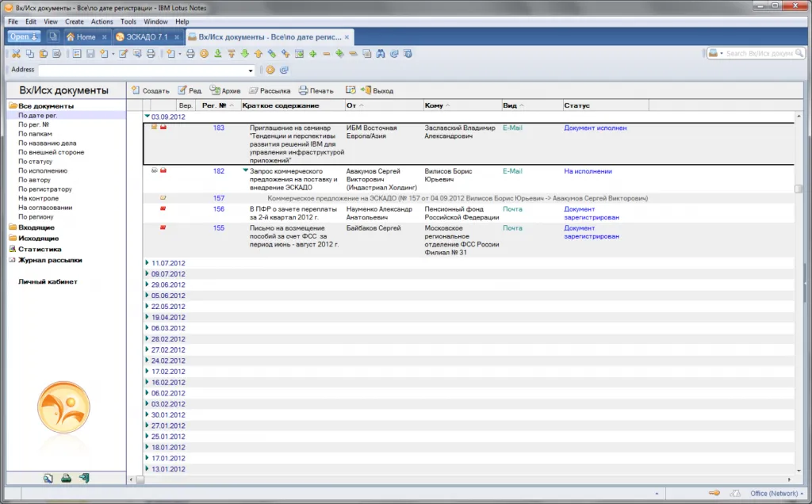Image resolution: width=812 pixels, height=504 pixels.
Task: Collapse the 03.09.2012 date group
Action: pos(147,116)
